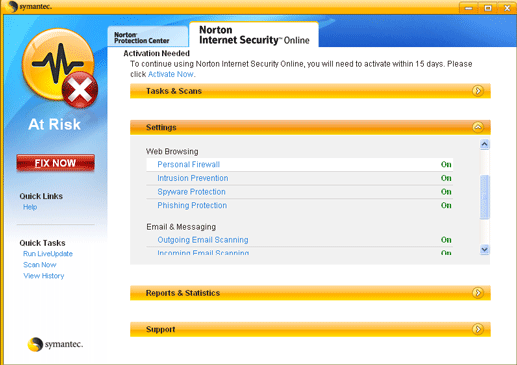This screenshot has width=517, height=365.
Task: Collapse the Settings section arrow
Action: [478, 127]
